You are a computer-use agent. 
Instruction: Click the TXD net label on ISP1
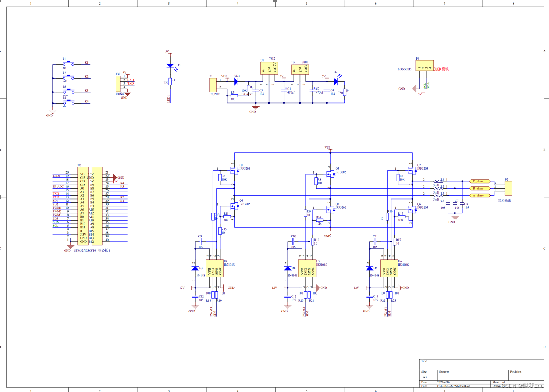[x=131, y=84]
